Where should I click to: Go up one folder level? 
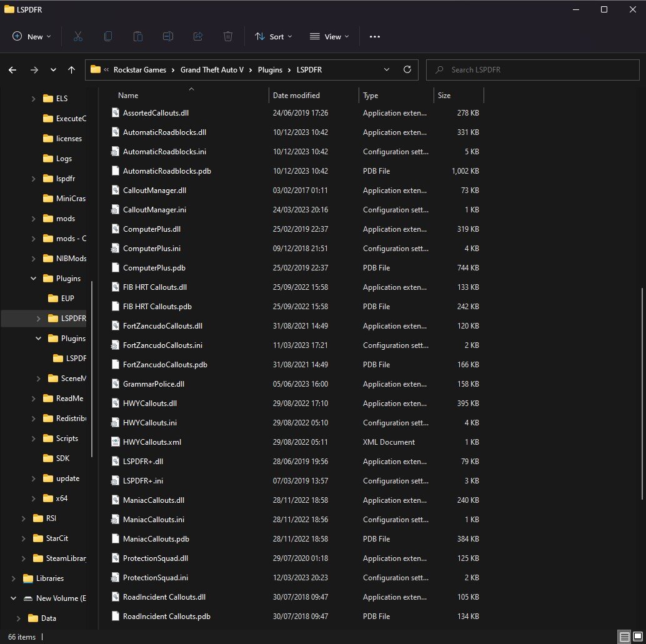(x=72, y=70)
